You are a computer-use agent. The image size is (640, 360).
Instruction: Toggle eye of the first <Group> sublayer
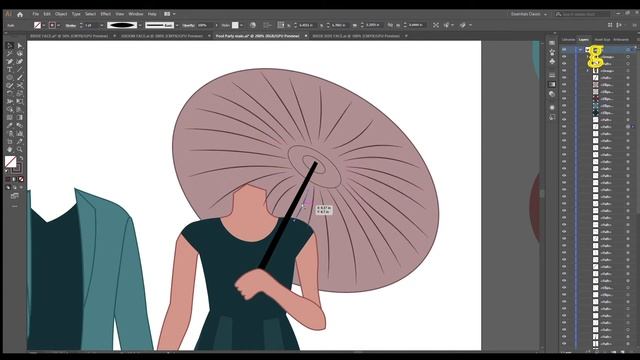[x=564, y=57]
